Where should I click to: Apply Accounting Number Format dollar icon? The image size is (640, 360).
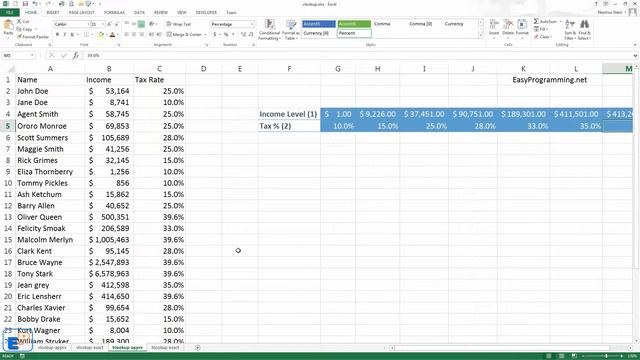(x=215, y=35)
